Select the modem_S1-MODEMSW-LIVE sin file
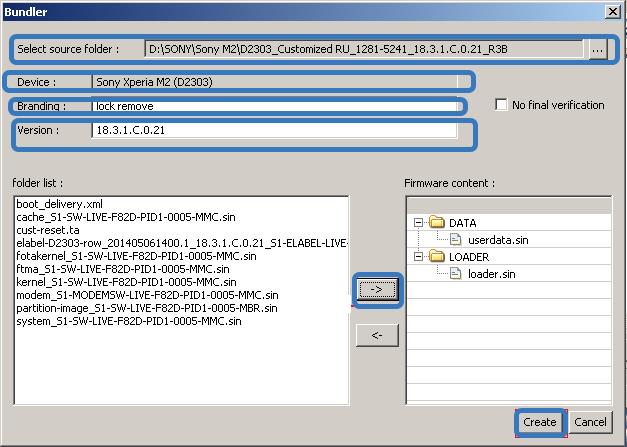Screen dimensions: 627x447 coord(147,295)
